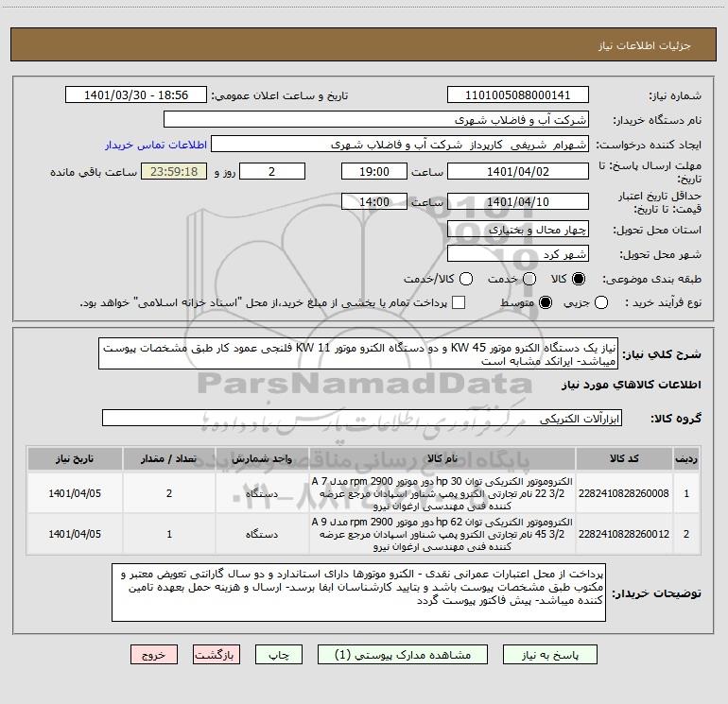728x704 pixels.
Task: Click the نام کالا column header
Action: (442, 459)
